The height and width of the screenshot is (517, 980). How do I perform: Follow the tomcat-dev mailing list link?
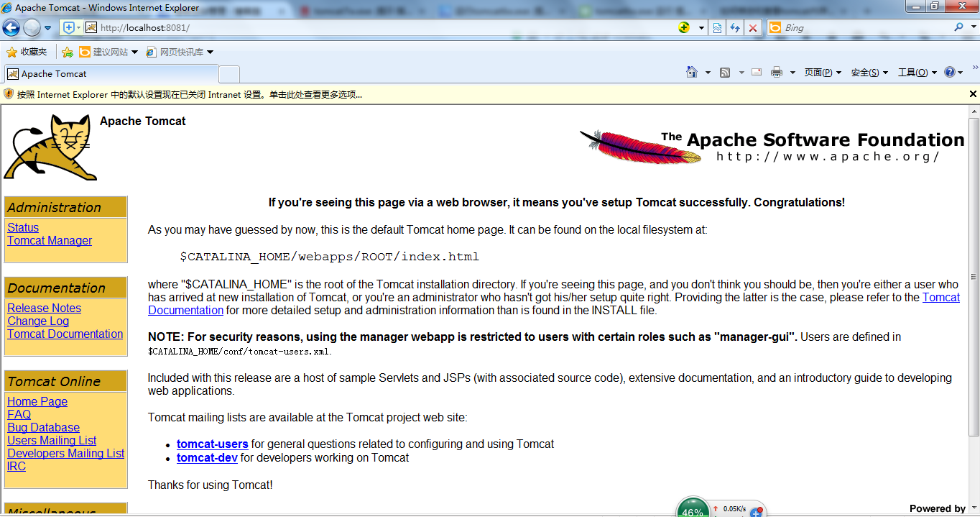(x=207, y=457)
